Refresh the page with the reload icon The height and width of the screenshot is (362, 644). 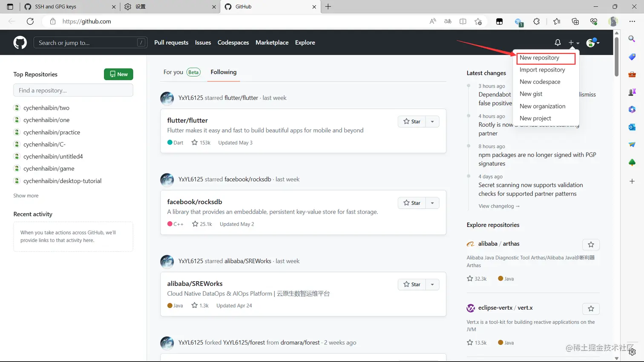30,21
